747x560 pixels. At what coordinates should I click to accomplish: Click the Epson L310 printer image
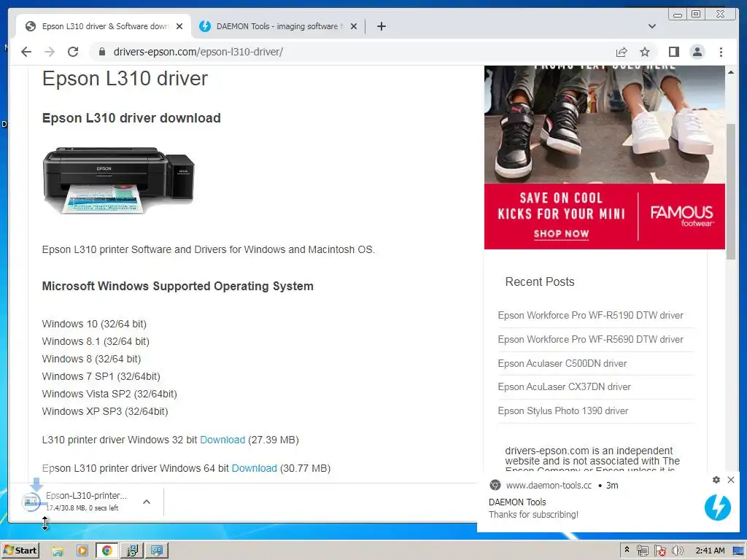coord(119,181)
